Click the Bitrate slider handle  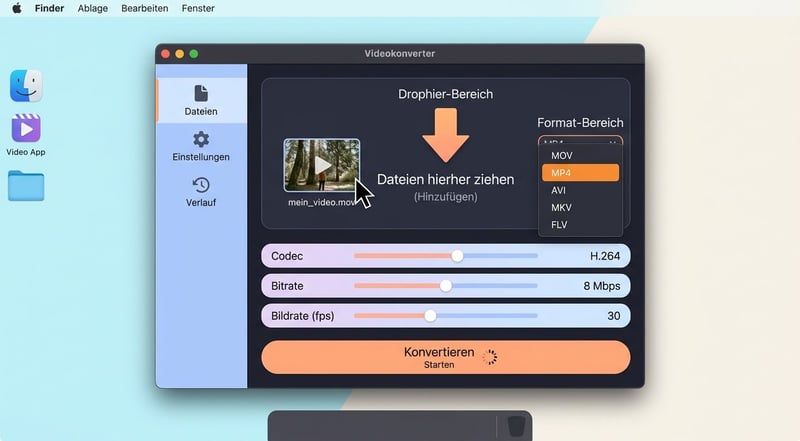coord(446,286)
